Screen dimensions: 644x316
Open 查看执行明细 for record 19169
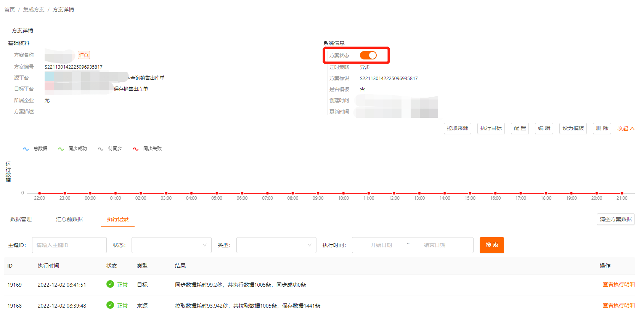point(618,284)
